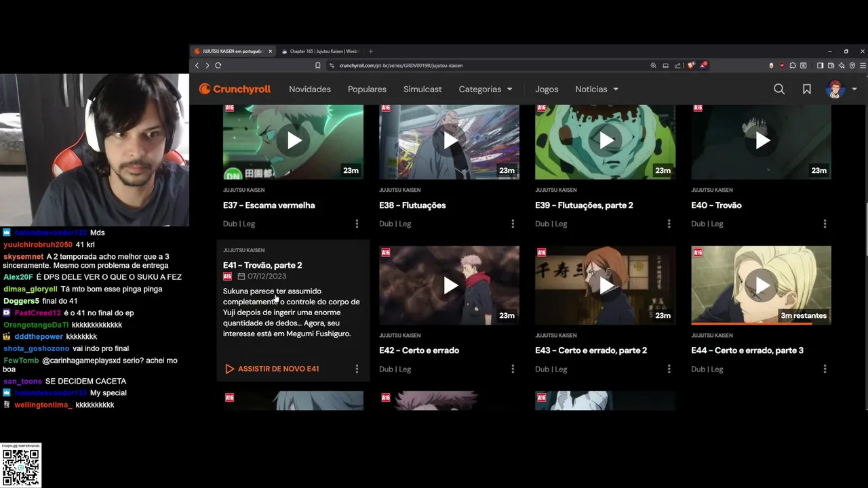Bookmark this page in the address bar

click(317, 65)
